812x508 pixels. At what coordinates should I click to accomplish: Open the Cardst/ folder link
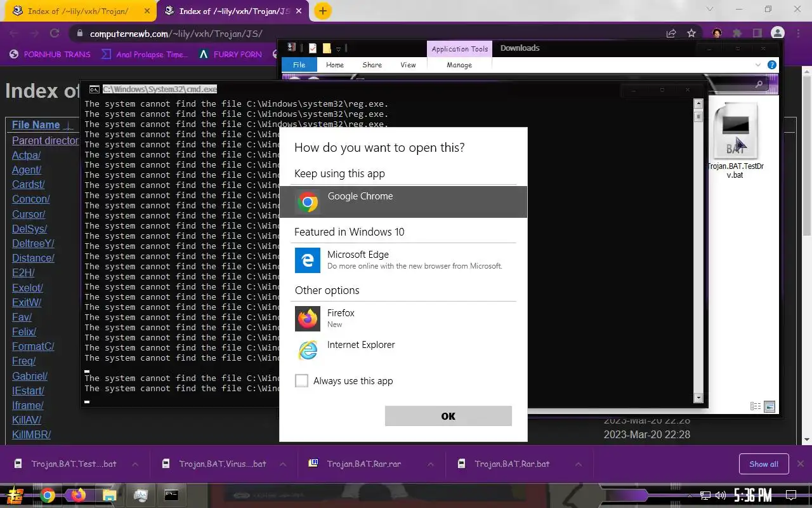coord(28,184)
